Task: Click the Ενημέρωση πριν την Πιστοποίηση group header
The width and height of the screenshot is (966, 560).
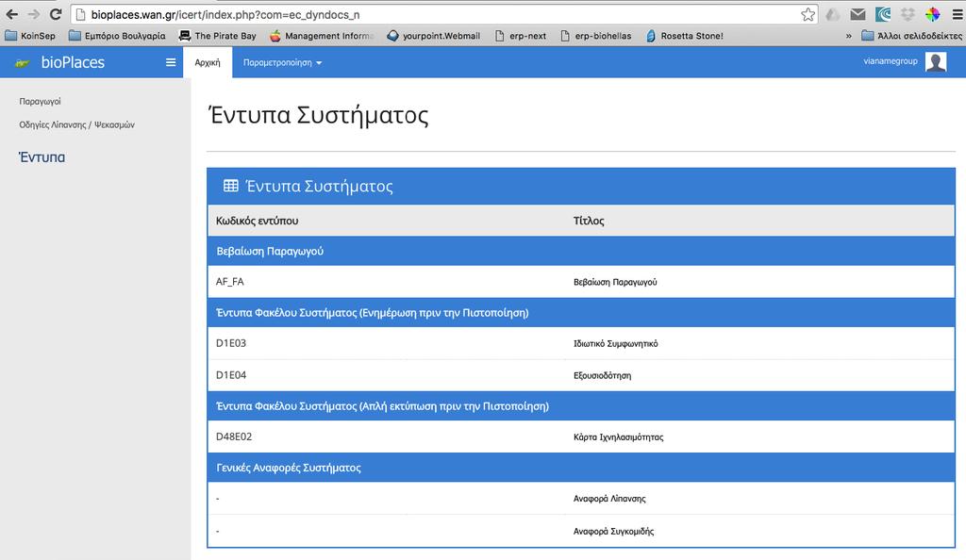Action: 581,313
